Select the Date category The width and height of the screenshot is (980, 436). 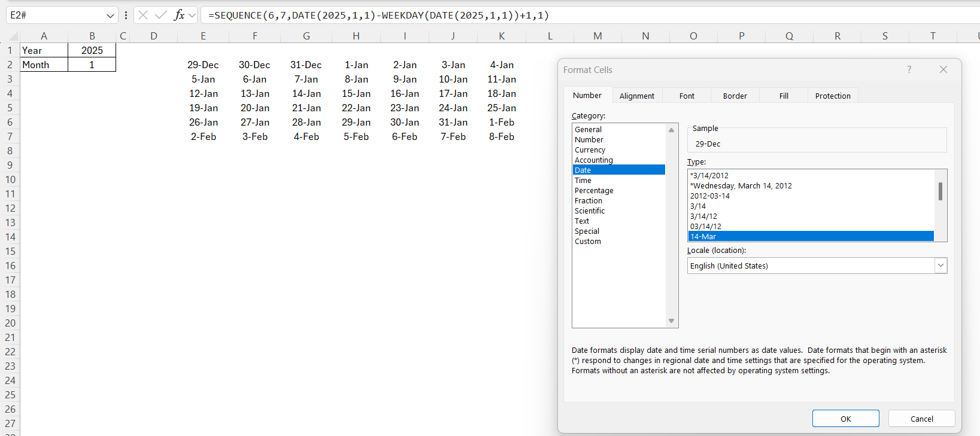click(x=618, y=170)
